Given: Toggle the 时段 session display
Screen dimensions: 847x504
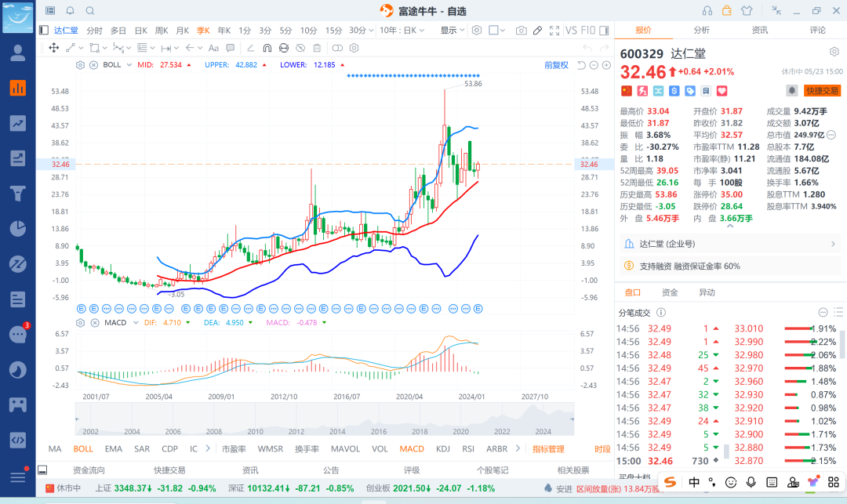Looking at the screenshot, I should point(602,449).
